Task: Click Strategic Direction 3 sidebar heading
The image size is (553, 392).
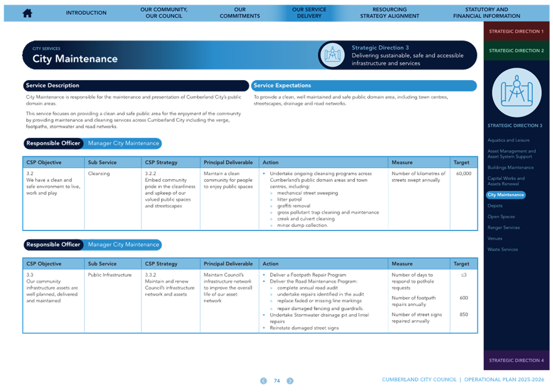Action: pyautogui.click(x=514, y=125)
